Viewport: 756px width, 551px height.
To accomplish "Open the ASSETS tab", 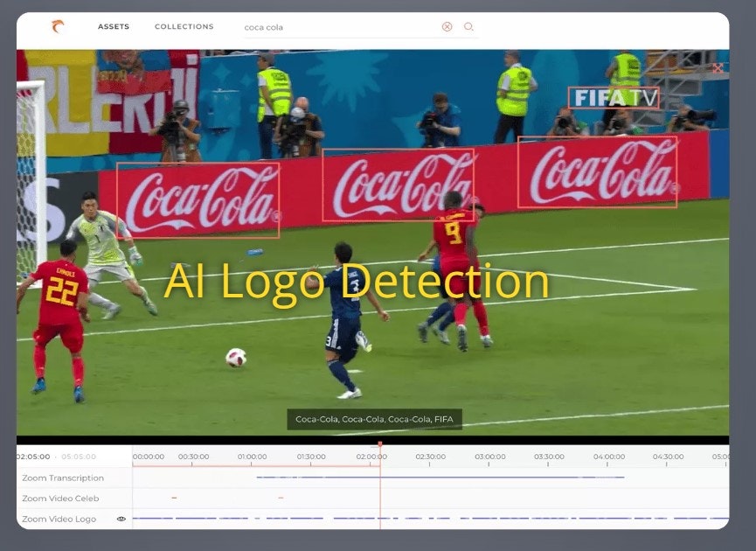I will coord(114,26).
